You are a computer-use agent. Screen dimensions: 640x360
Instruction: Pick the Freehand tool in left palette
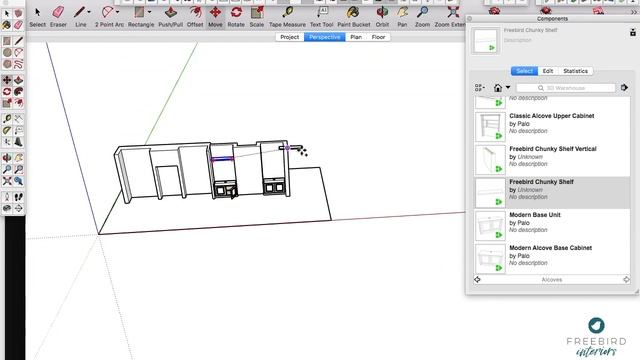[18, 64]
